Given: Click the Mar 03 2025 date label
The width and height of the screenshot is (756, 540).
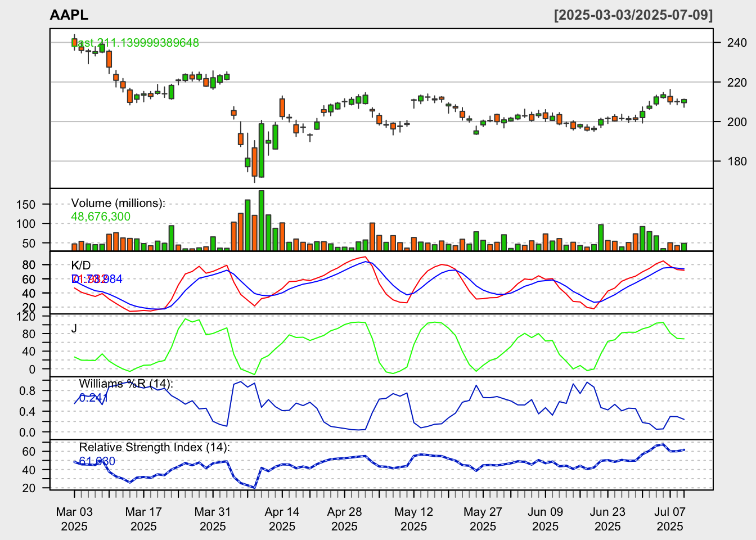Looking at the screenshot, I should point(74,519).
